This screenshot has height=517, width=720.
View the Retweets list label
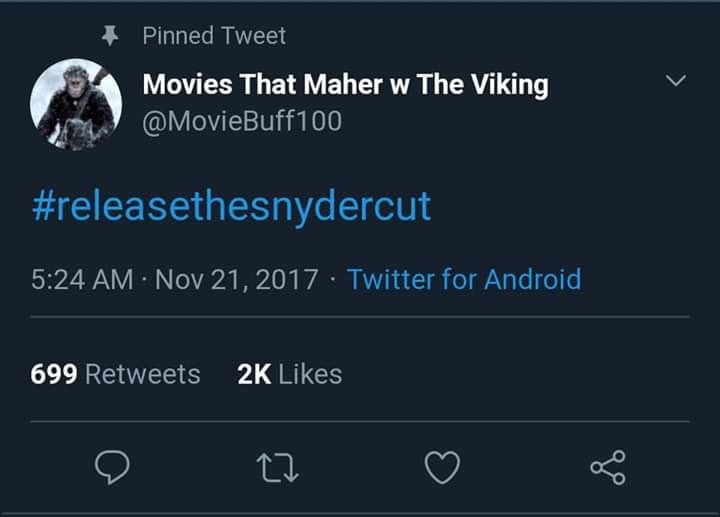(x=143, y=374)
